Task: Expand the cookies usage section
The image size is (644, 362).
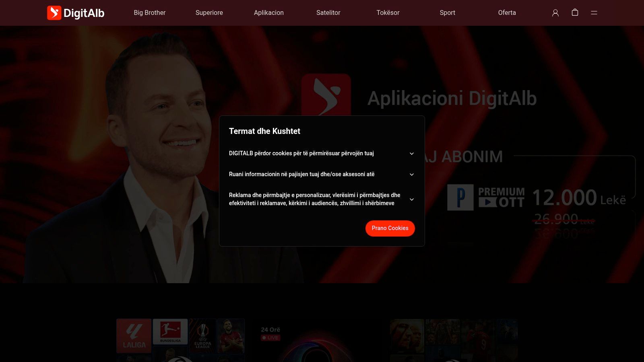Action: [x=411, y=153]
